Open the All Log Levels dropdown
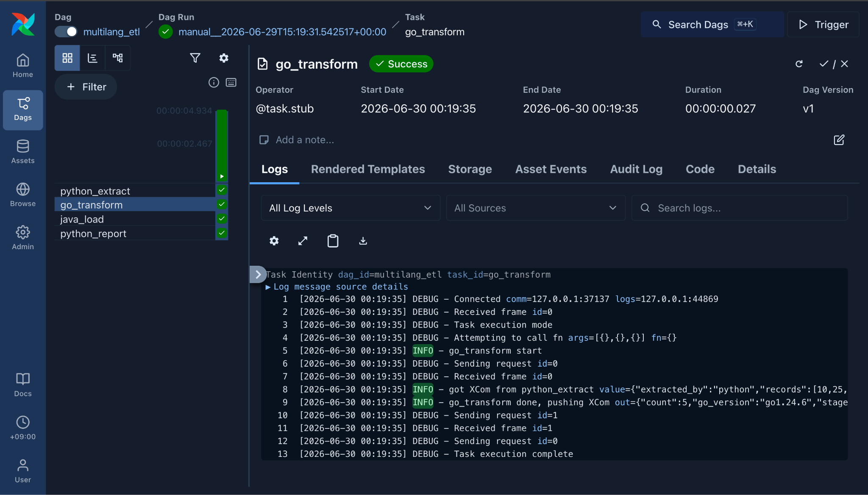This screenshot has height=495, width=868. (x=351, y=208)
